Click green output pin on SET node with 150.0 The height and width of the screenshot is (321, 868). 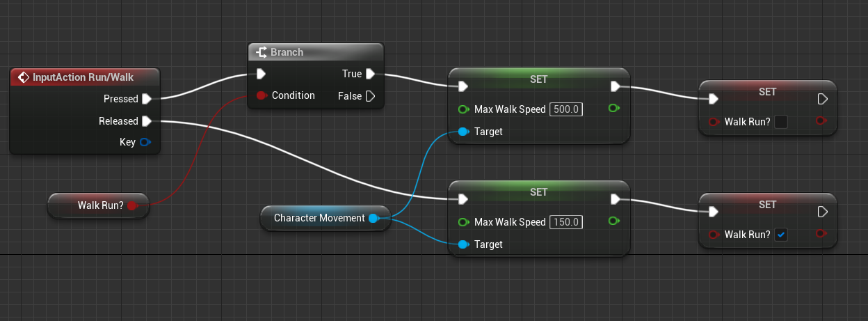tap(613, 221)
